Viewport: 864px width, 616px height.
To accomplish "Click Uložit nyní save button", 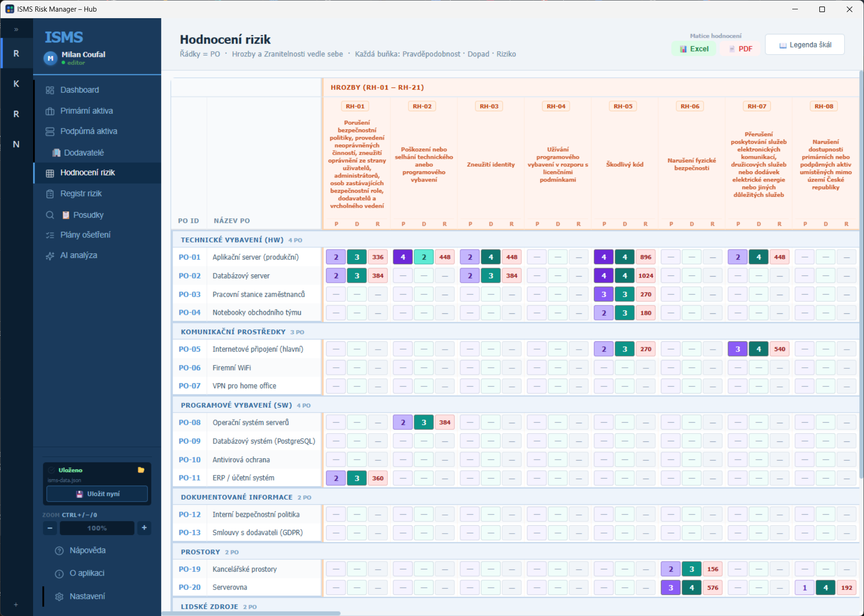I will point(97,494).
